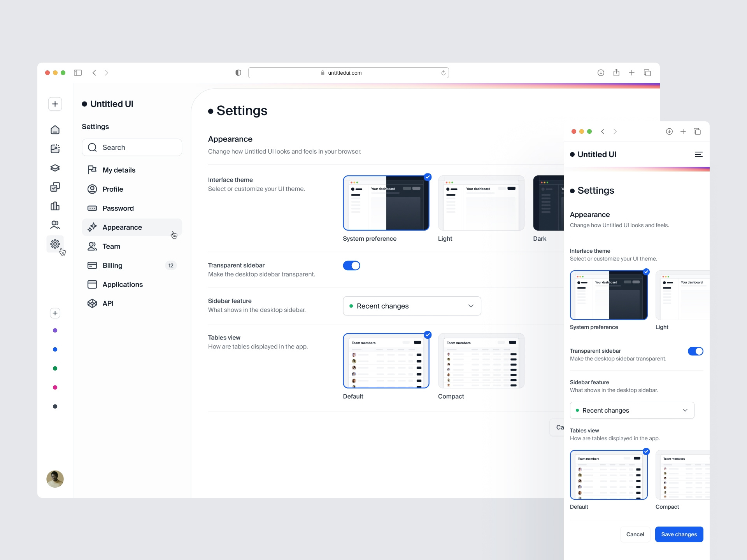Click the bar chart icon in rail
This screenshot has width=747, height=560.
click(55, 206)
